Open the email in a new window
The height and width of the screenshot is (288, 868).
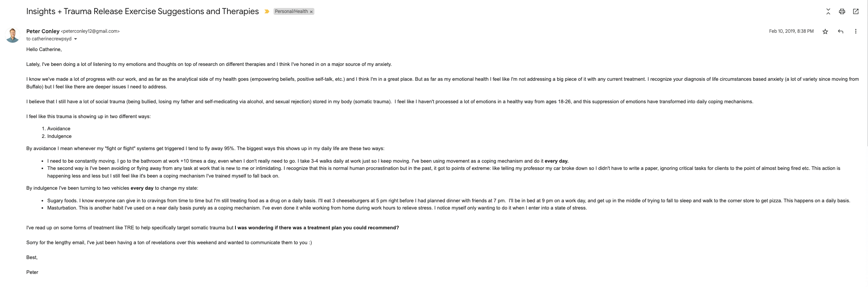pyautogui.click(x=856, y=11)
